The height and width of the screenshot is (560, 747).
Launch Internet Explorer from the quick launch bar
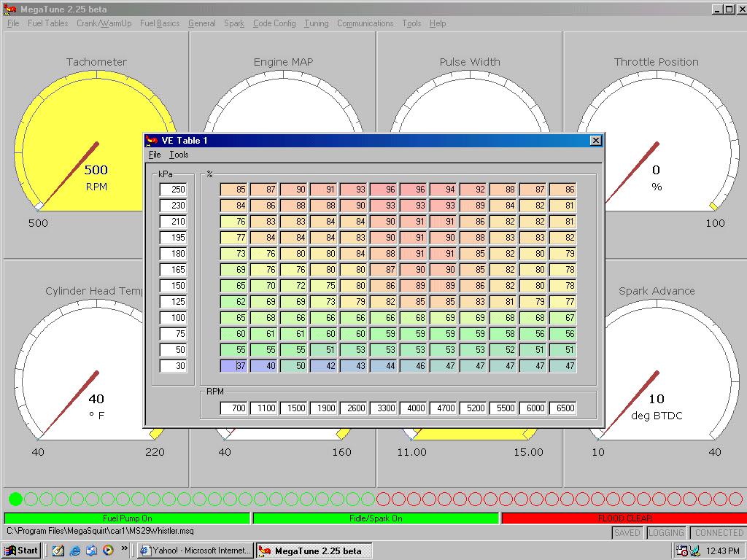pos(74,551)
